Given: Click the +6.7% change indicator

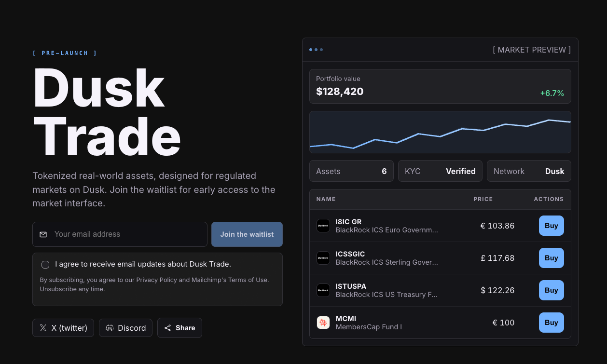Looking at the screenshot, I should pyautogui.click(x=552, y=94).
